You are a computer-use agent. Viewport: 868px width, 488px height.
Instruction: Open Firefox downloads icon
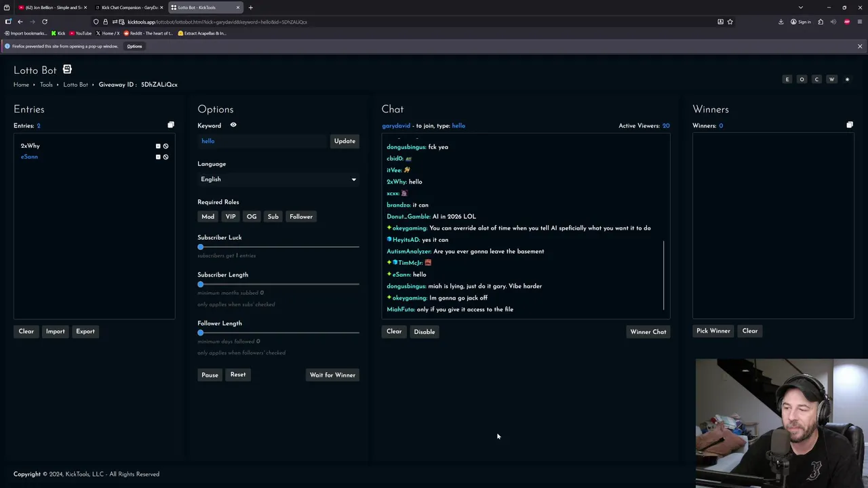point(781,22)
